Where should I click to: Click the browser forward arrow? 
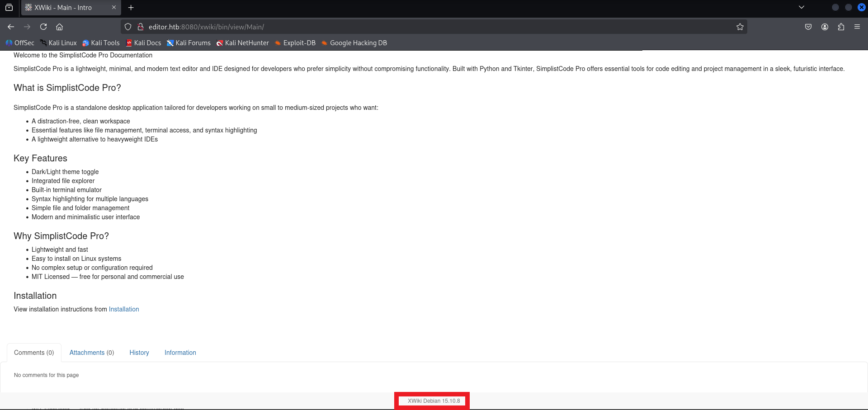(x=27, y=27)
